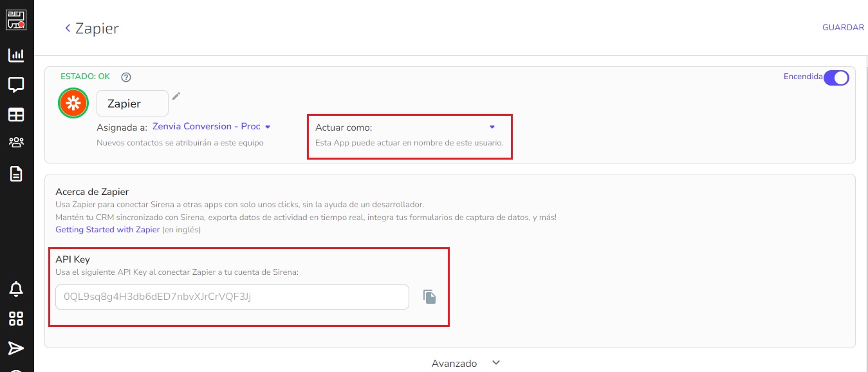Open the analytics bar chart panel

[17, 55]
